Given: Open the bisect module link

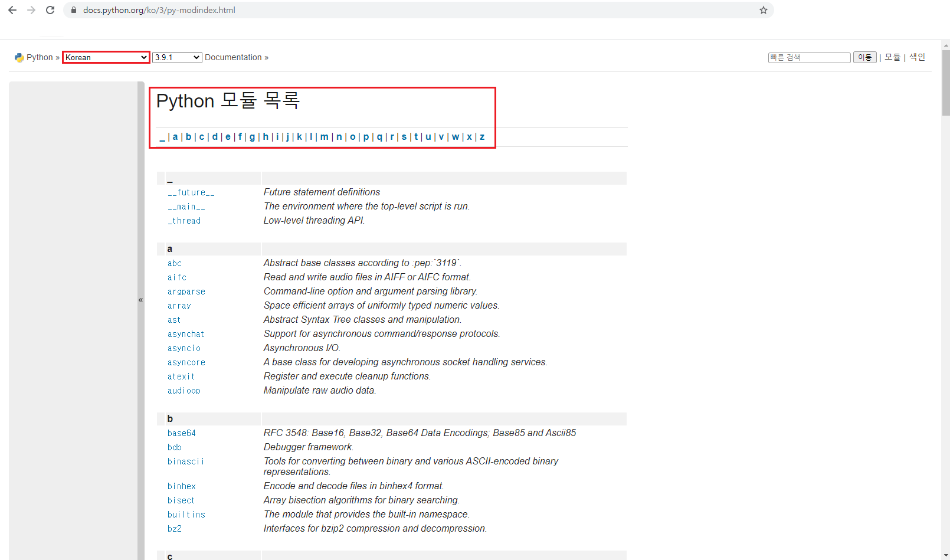Looking at the screenshot, I should [181, 500].
